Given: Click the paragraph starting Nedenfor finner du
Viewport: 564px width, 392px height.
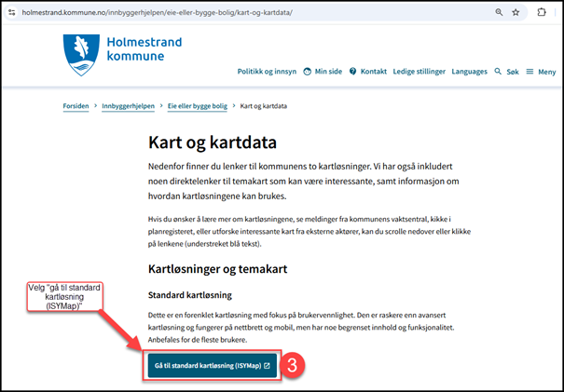Looking at the screenshot, I should [304, 182].
